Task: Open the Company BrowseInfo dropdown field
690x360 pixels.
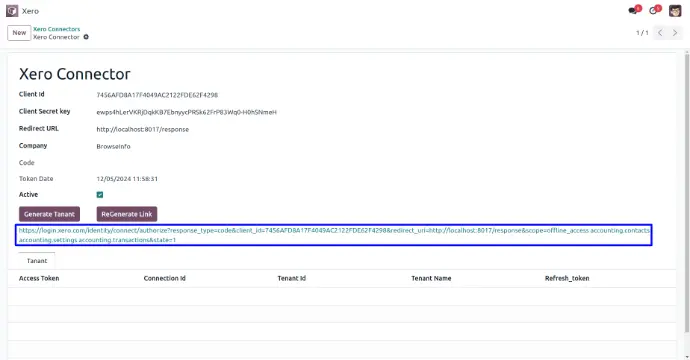Action: point(114,147)
